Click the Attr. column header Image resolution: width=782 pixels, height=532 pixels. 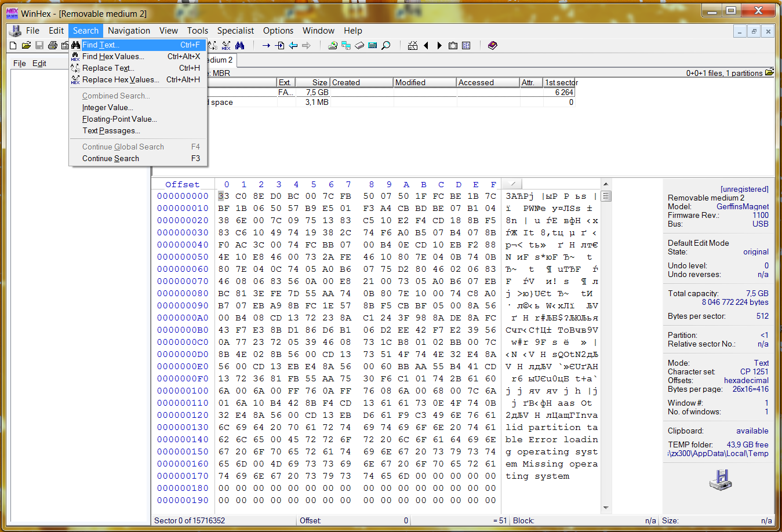531,82
